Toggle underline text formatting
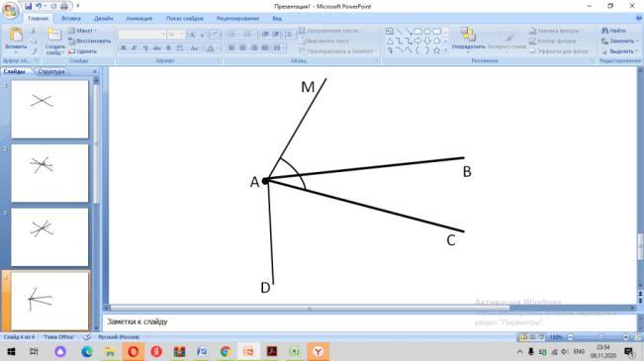The width and height of the screenshot is (644, 361). (145, 48)
